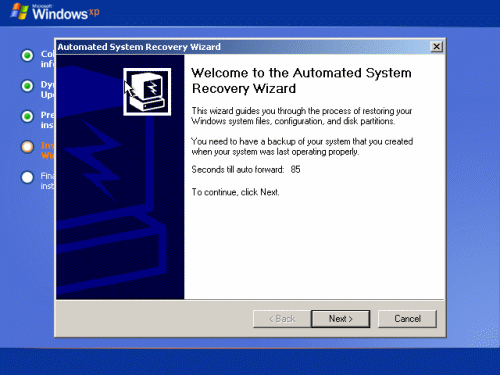Cancel the recovery wizard
The height and width of the screenshot is (375, 500).
click(x=407, y=319)
